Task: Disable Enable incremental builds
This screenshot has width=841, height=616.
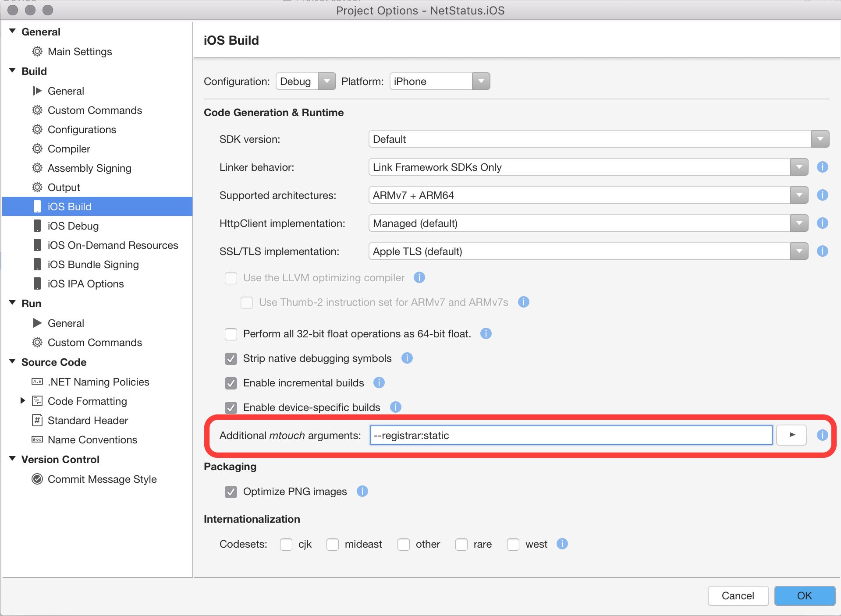Action: pyautogui.click(x=231, y=383)
